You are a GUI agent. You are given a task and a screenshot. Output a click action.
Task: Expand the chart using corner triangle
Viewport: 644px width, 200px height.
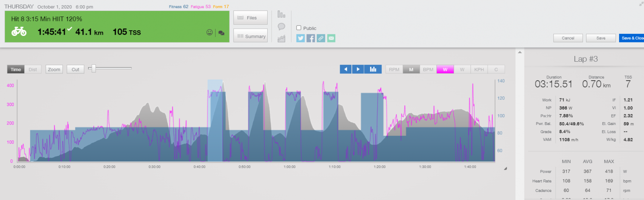coord(505,169)
